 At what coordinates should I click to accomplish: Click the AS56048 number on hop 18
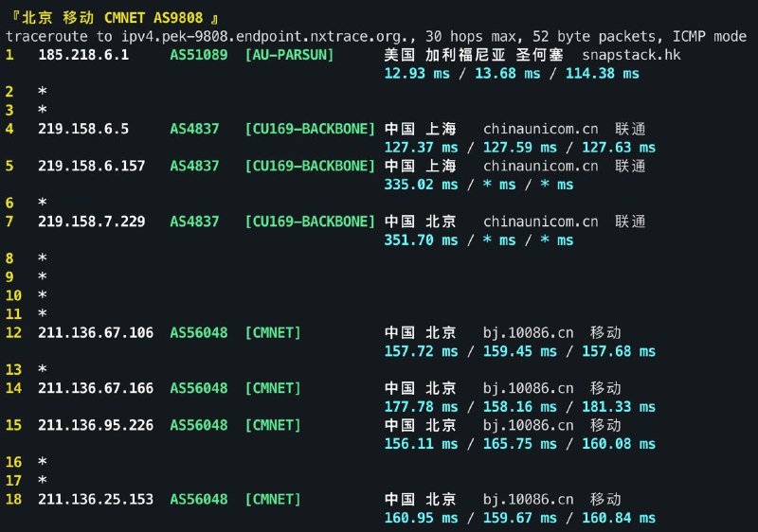coord(198,499)
